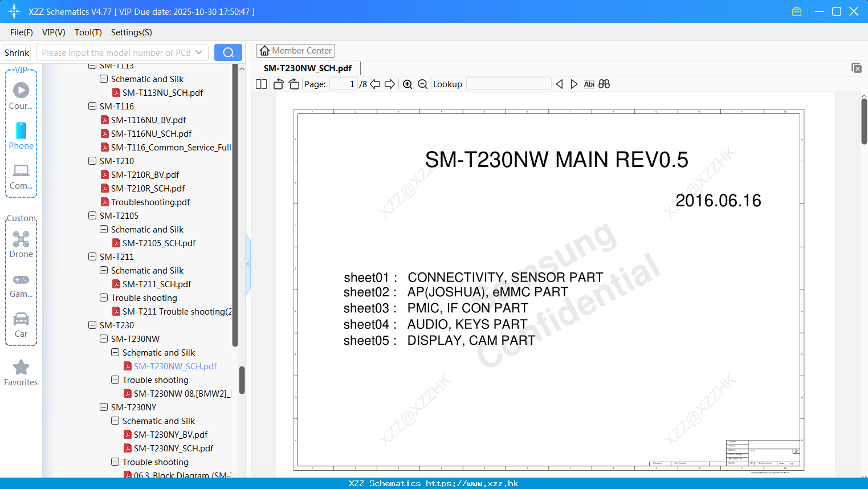Open the Courses sidebar icon
The width and height of the screenshot is (868, 489).
21,96
